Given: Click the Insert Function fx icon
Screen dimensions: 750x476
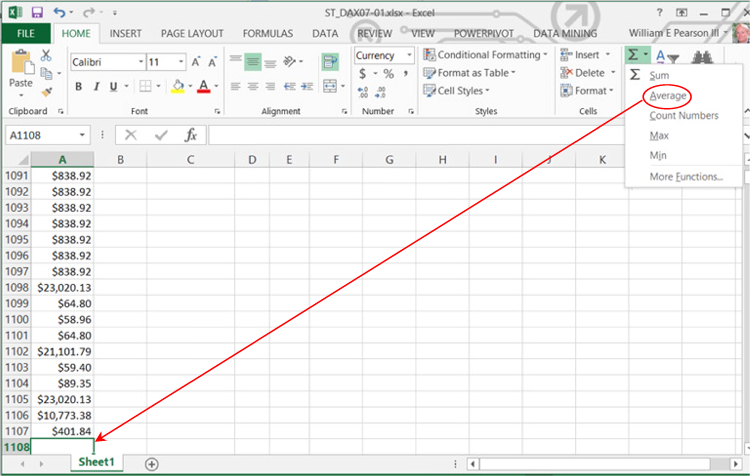Looking at the screenshot, I should (x=191, y=135).
